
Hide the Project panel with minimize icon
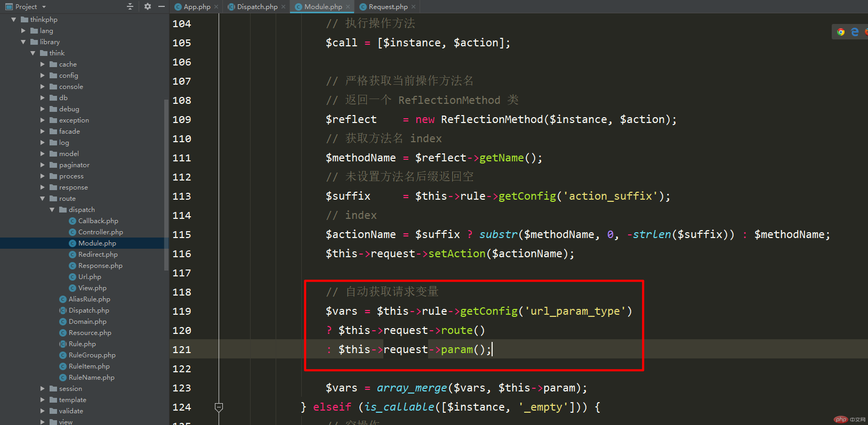tap(162, 6)
